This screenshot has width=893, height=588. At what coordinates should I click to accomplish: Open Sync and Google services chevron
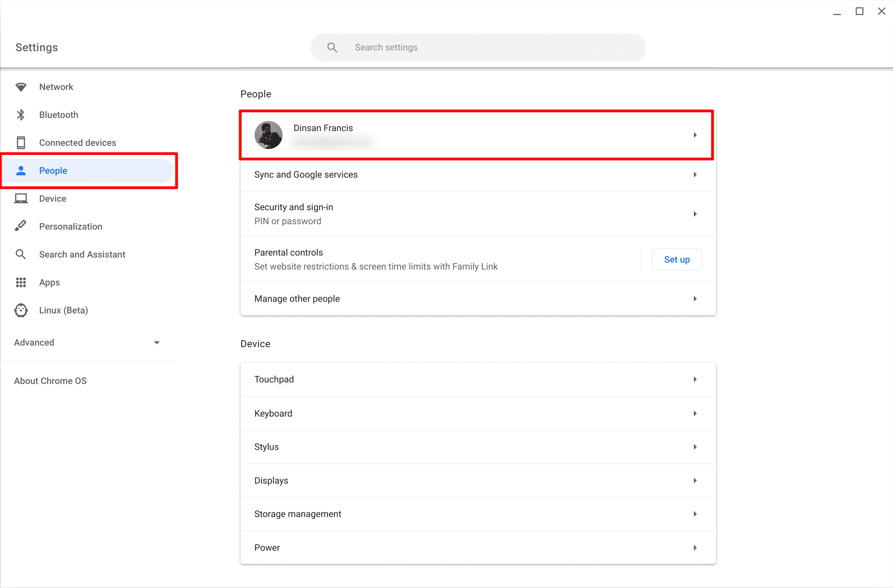695,175
